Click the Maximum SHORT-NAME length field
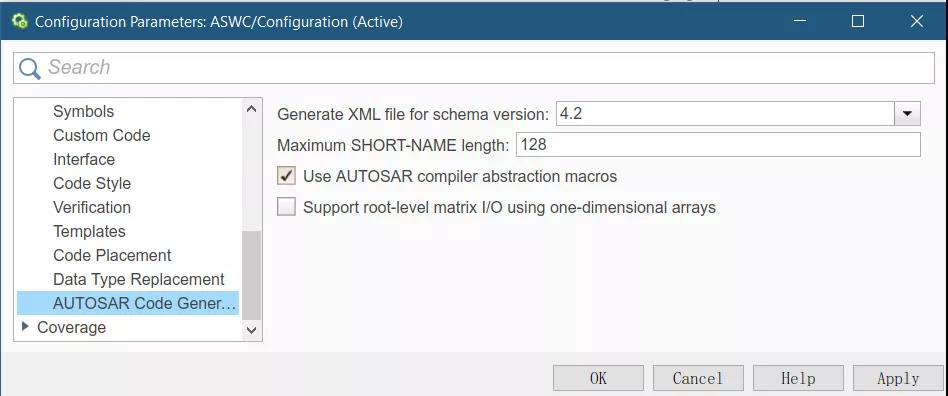 [718, 145]
